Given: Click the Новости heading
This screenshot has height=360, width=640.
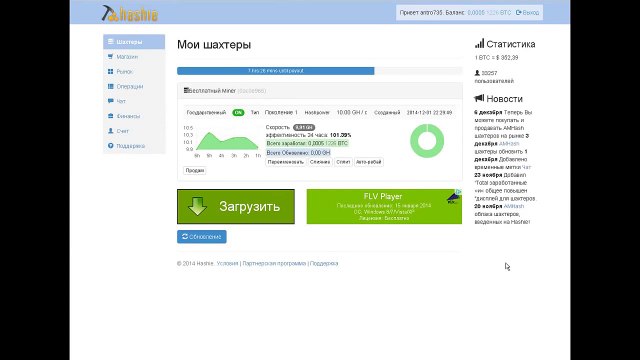Looking at the screenshot, I should coord(498,99).
